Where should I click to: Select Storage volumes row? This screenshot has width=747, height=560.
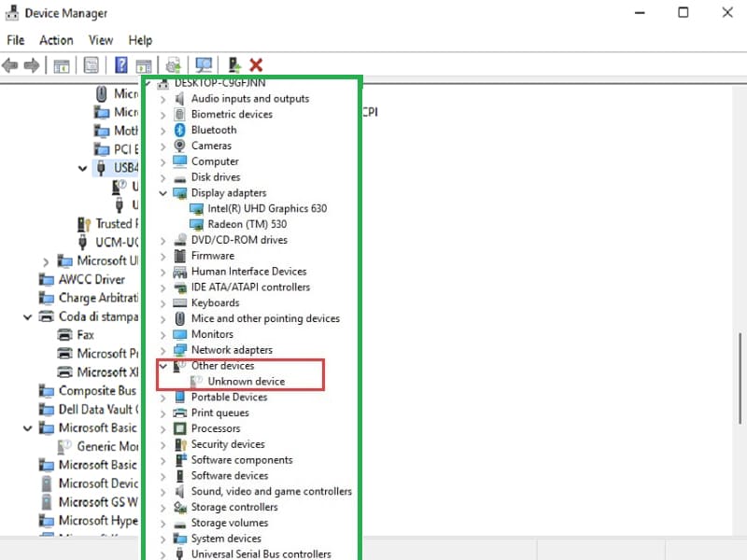(x=230, y=523)
